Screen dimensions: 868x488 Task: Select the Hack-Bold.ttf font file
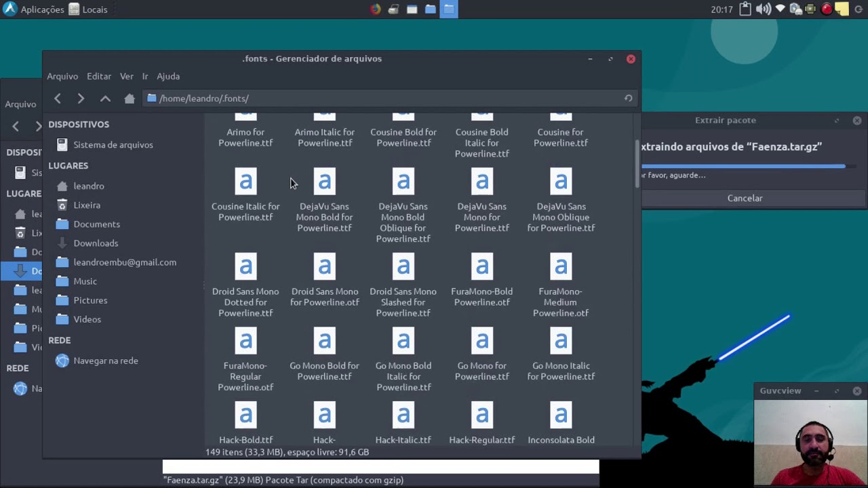[245, 424]
